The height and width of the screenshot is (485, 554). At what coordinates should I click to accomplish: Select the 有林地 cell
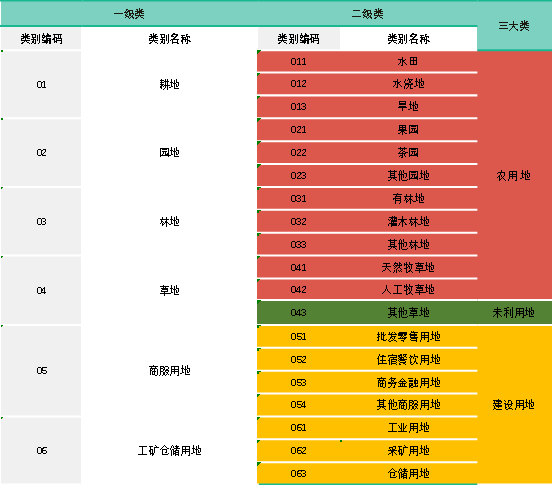[x=408, y=199]
